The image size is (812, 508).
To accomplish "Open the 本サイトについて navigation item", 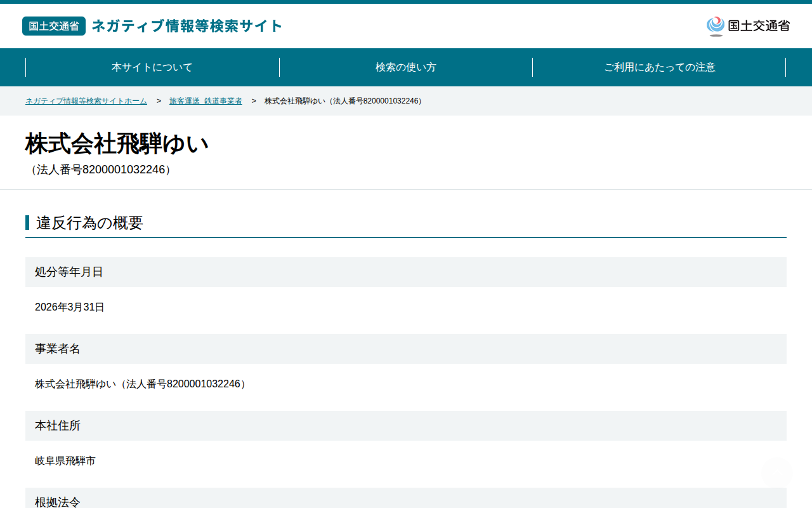I will [152, 67].
